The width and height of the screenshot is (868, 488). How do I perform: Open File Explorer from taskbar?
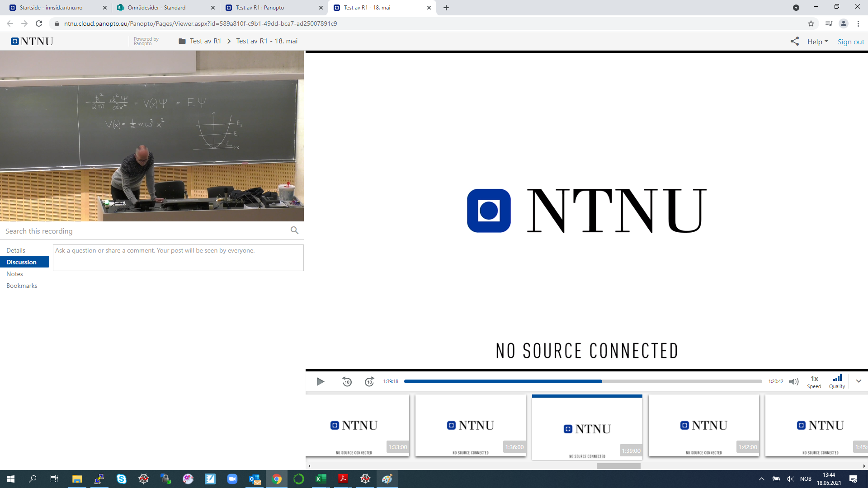[77, 479]
